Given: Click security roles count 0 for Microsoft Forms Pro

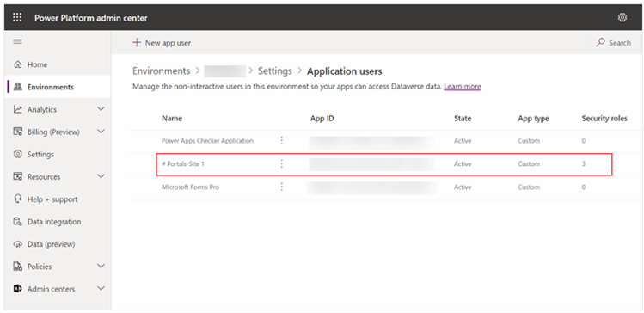Looking at the screenshot, I should [584, 187].
